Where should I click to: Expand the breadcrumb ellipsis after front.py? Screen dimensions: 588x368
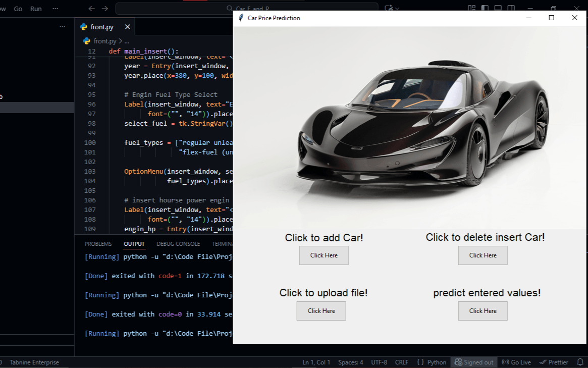(x=127, y=41)
